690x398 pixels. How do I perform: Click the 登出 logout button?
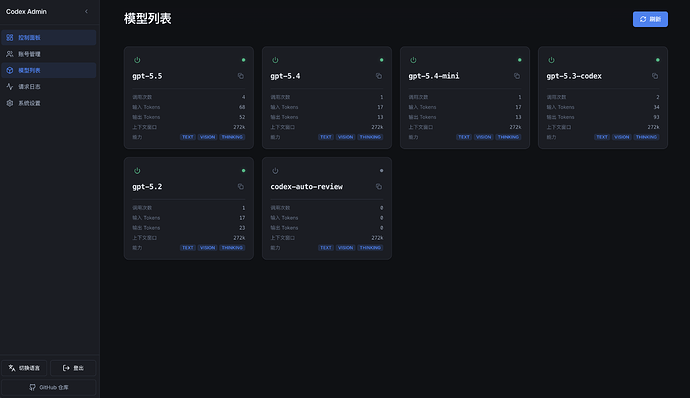(73, 368)
